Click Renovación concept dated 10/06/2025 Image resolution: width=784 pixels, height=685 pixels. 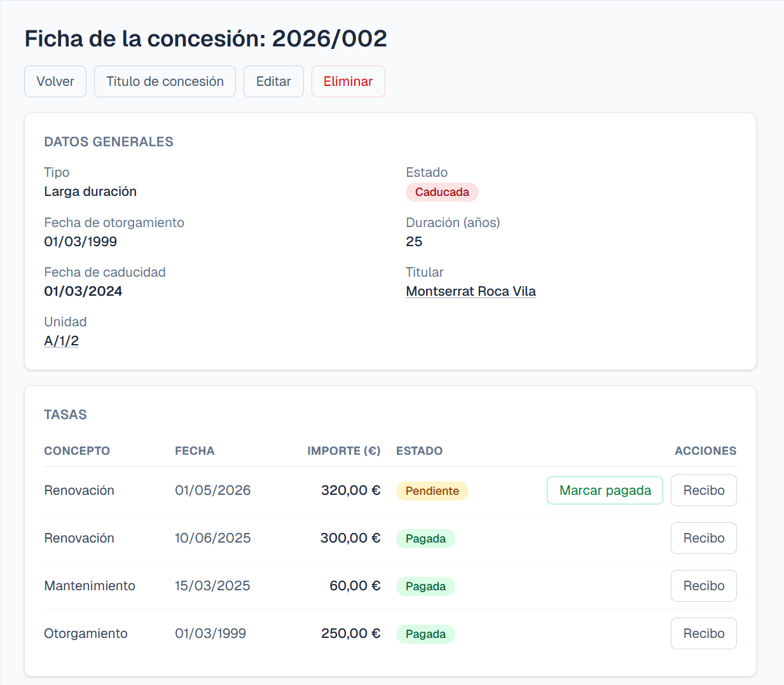tap(79, 538)
